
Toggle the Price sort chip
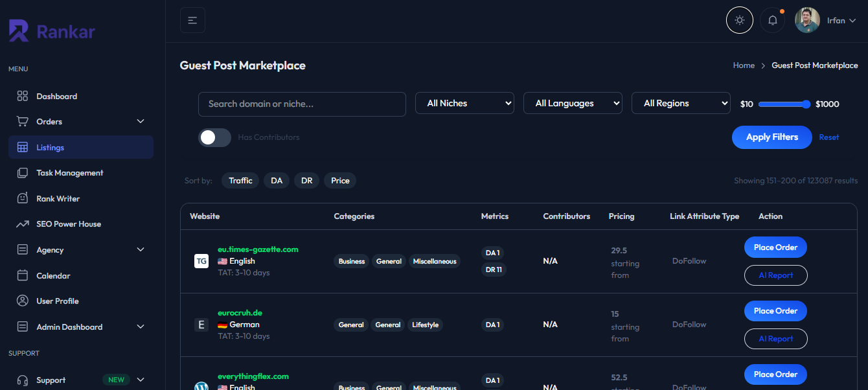coord(340,181)
